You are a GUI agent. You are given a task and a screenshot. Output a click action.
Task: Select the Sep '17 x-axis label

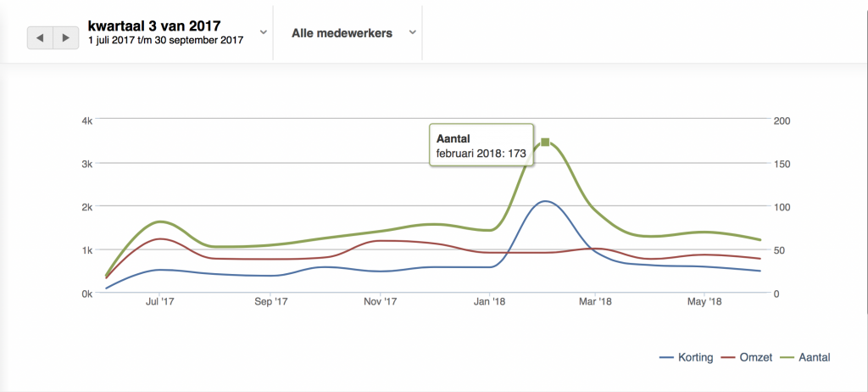pyautogui.click(x=270, y=301)
